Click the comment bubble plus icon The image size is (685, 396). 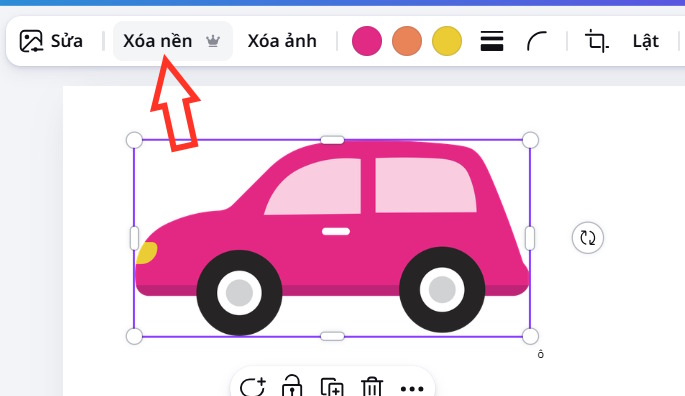click(253, 387)
